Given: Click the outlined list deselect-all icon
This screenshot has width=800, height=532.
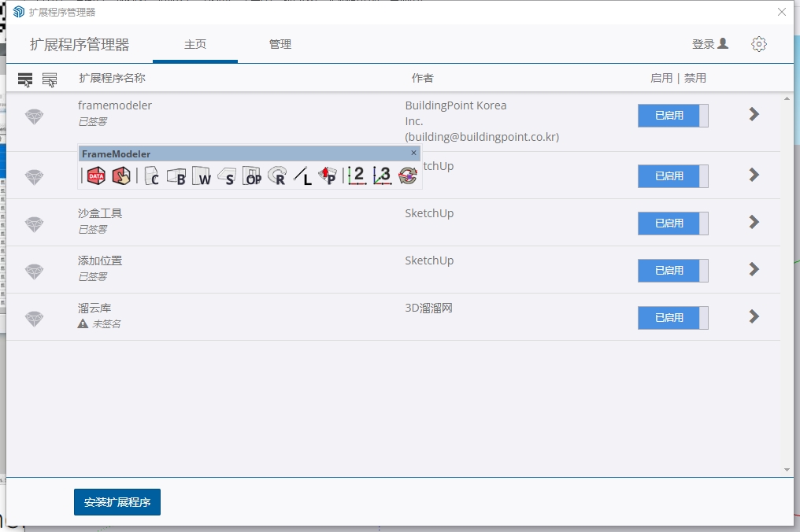Looking at the screenshot, I should [x=50, y=79].
